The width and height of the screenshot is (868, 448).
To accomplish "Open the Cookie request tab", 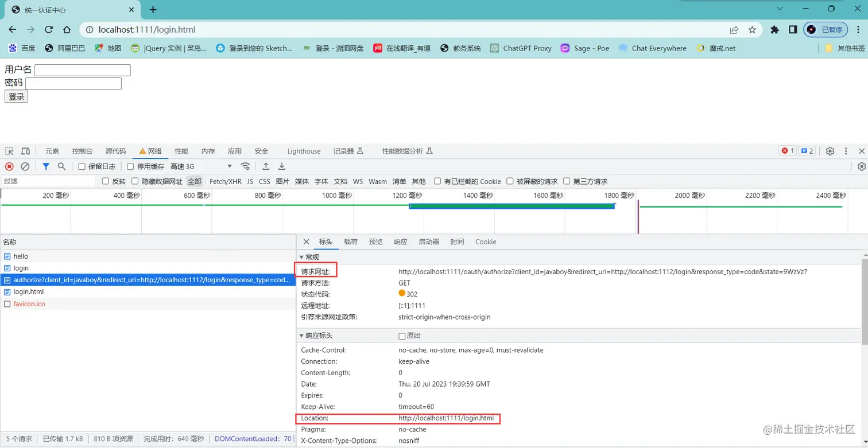I will 486,242.
